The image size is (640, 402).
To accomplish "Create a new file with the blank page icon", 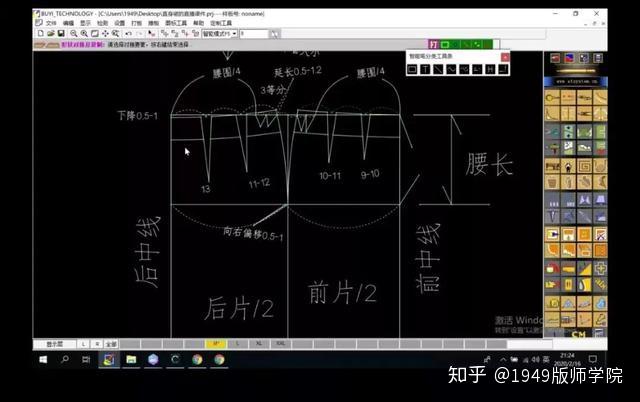I will [40, 33].
